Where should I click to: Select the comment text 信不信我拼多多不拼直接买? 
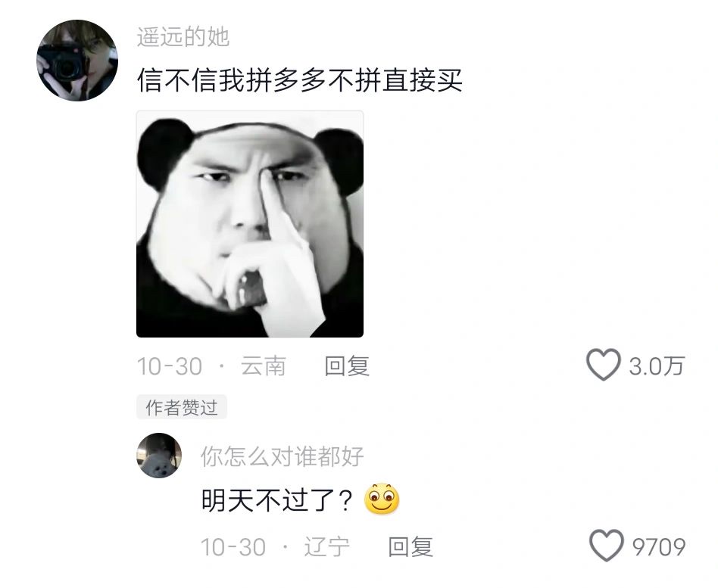coord(300,80)
